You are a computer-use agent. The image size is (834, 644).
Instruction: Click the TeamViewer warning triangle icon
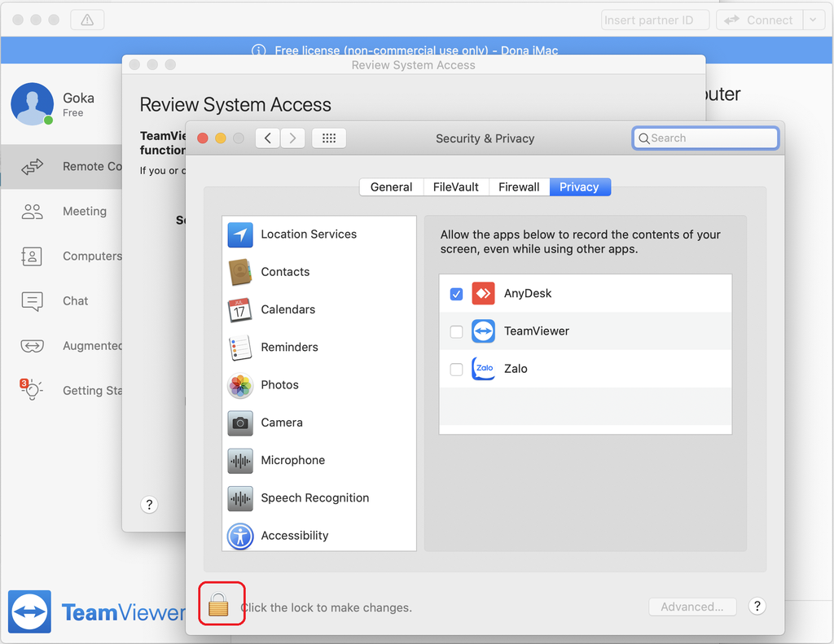pyautogui.click(x=87, y=20)
